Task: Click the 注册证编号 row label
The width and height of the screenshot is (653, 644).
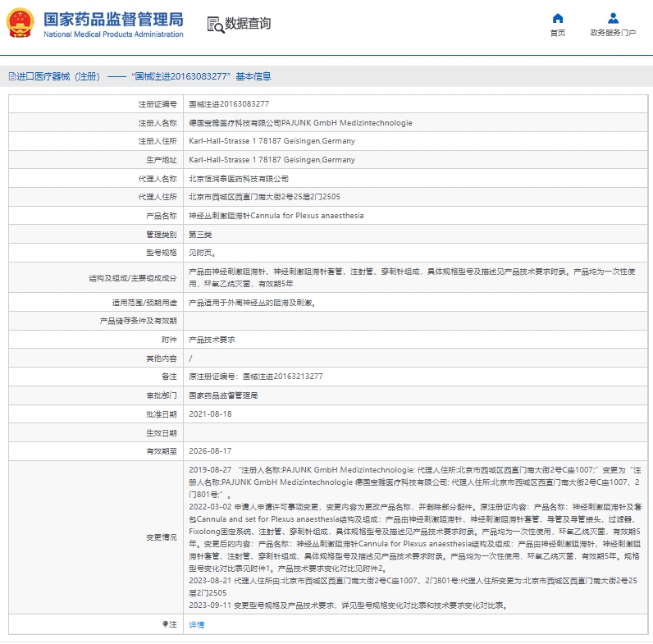Action: 158,104
